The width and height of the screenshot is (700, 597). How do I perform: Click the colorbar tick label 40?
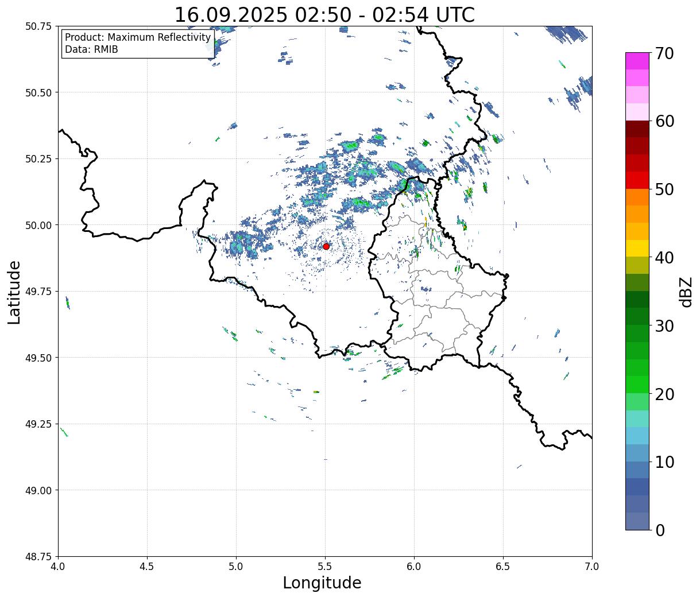point(664,258)
